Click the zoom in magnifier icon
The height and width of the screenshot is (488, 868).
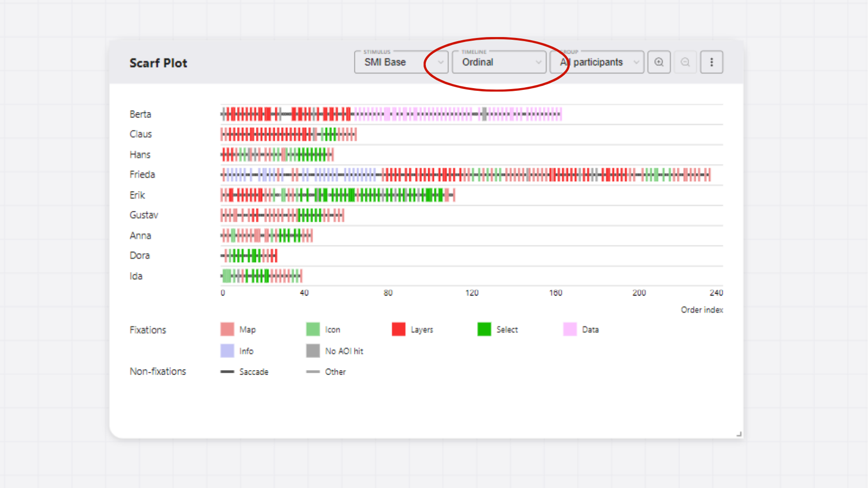[x=659, y=62]
